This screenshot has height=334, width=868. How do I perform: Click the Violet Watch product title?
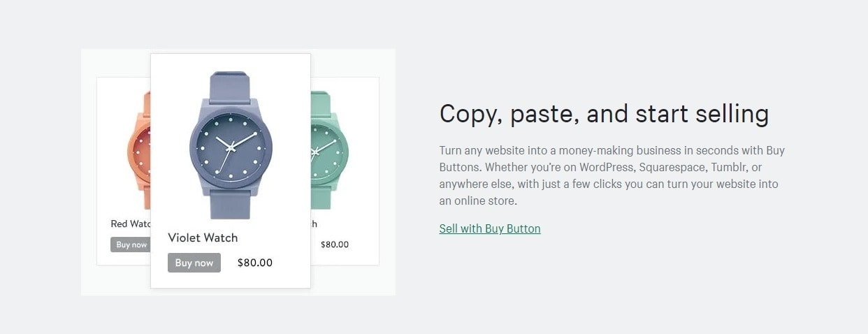tap(203, 238)
